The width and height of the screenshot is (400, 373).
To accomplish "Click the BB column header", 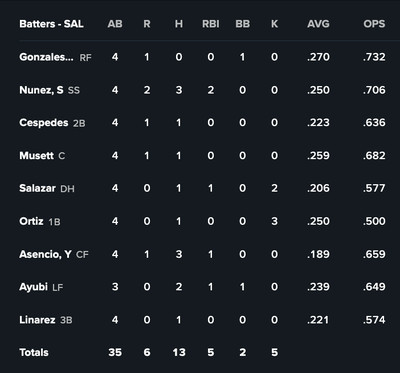I will coord(242,24).
